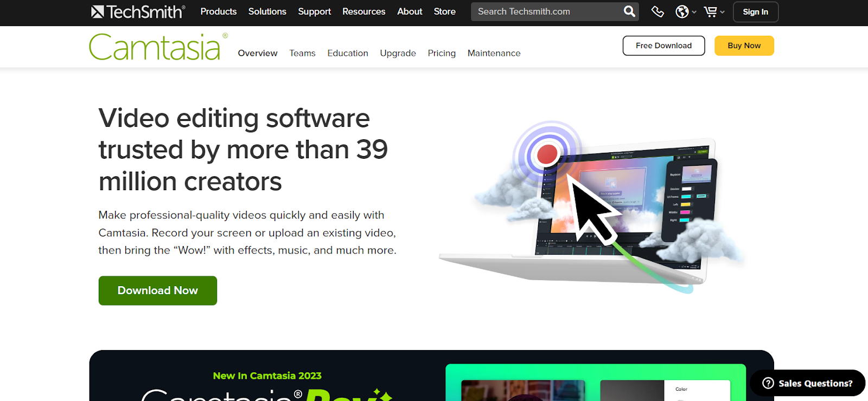The height and width of the screenshot is (401, 868).
Task: Open the Products menu
Action: click(x=219, y=11)
